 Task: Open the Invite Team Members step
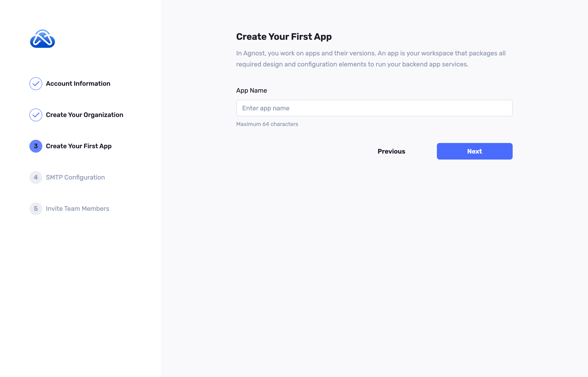(77, 208)
